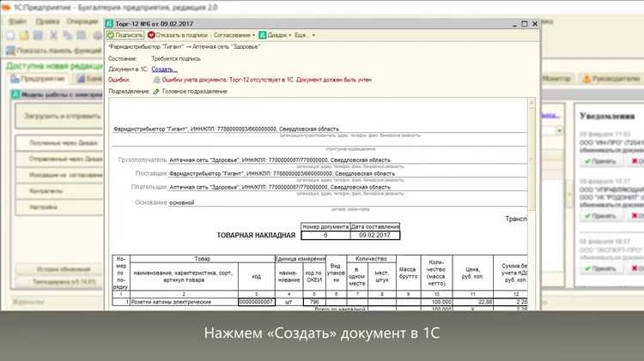Click the New document toolbar icon
The image size is (644, 361).
tap(10, 36)
